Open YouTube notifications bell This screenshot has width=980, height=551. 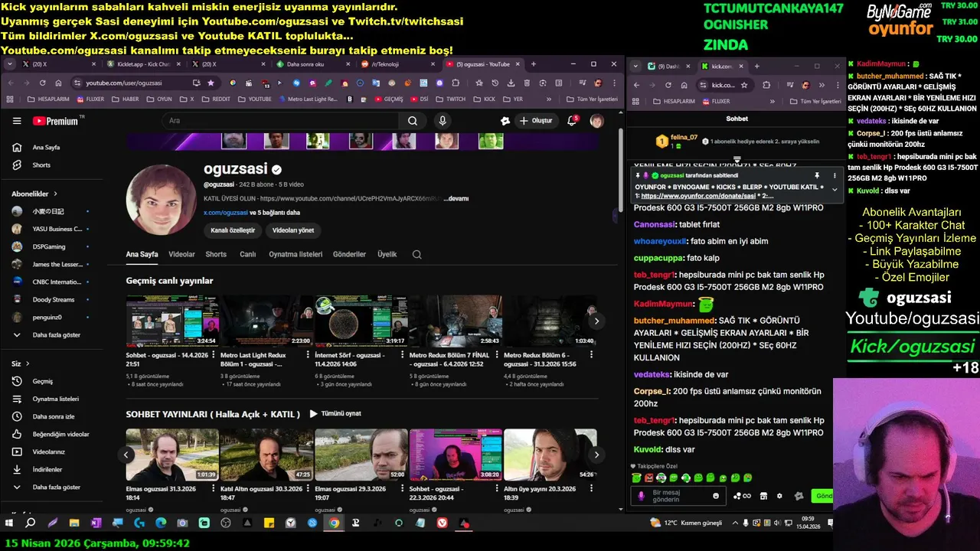coord(571,121)
